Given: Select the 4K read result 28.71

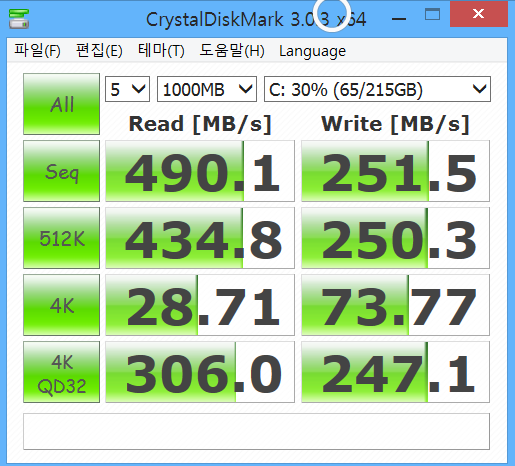Looking at the screenshot, I should pos(200,305).
